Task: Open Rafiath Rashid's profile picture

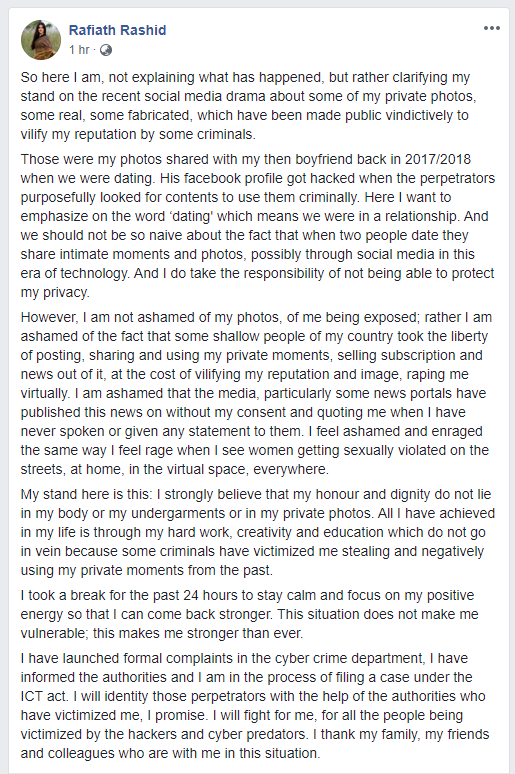Action: (41, 40)
